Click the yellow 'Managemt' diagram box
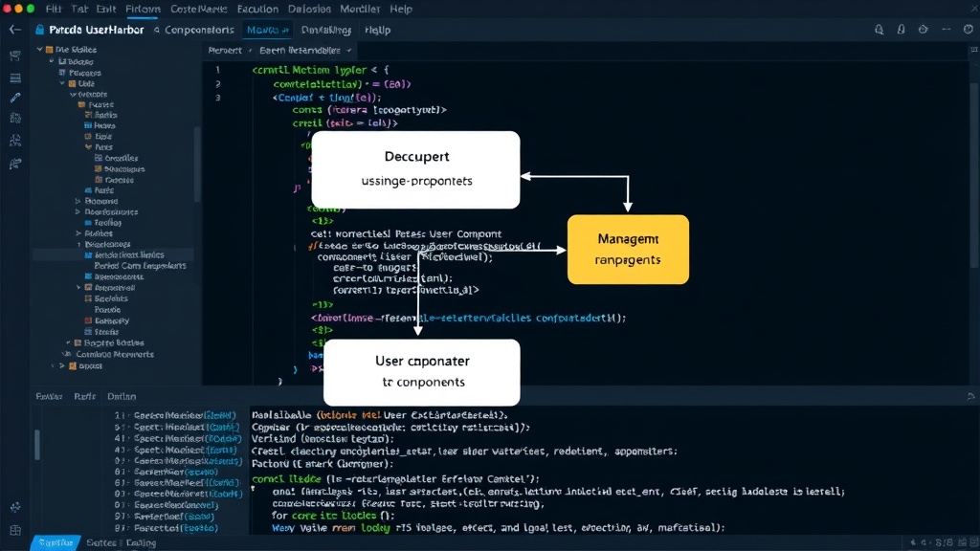 pyautogui.click(x=628, y=250)
